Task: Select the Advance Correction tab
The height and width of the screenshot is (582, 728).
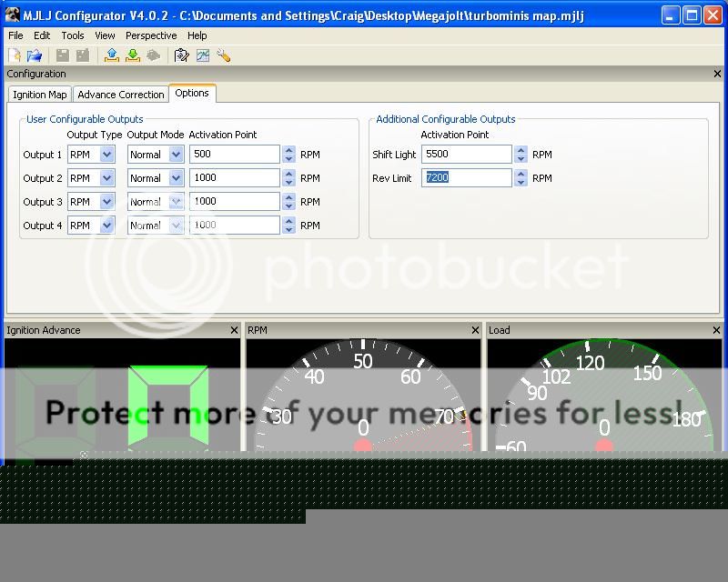Action: tap(121, 95)
